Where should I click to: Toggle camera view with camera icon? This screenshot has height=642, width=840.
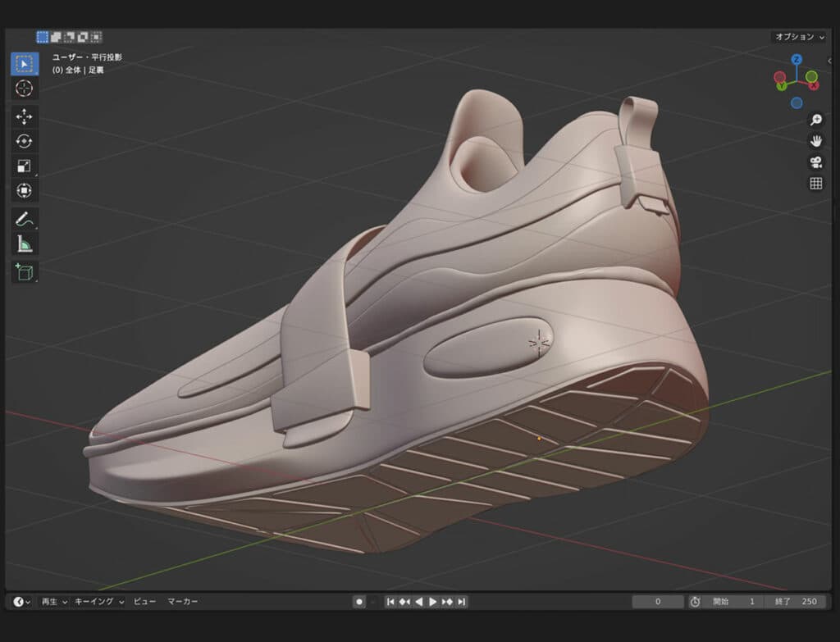(x=816, y=162)
